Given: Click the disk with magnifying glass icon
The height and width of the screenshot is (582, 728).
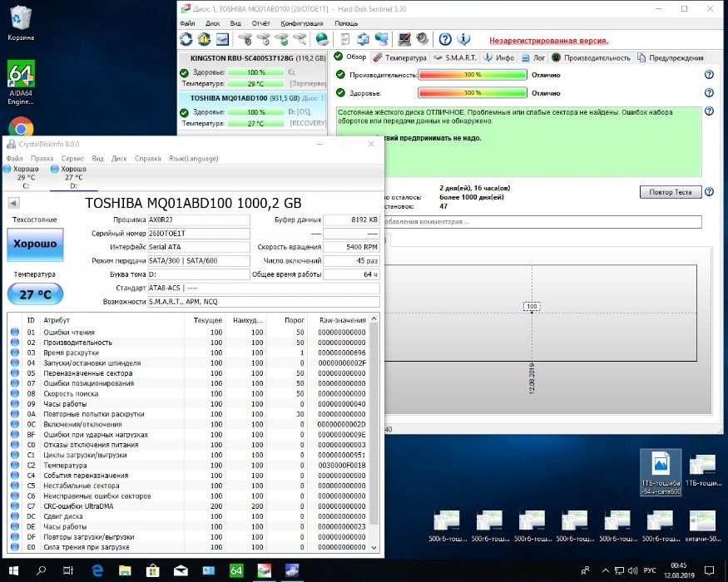Looking at the screenshot, I should pos(300,40).
